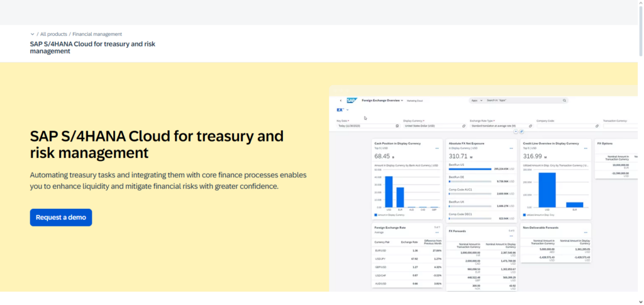Select the EUR/USD currency pair row
This screenshot has width=644, height=305.
click(x=408, y=250)
